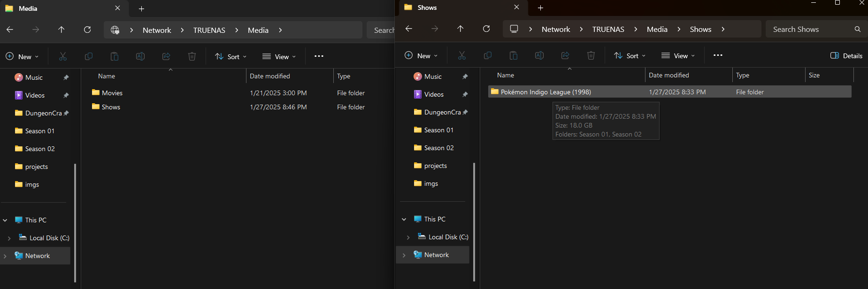This screenshot has height=289, width=868.
Task: Select the Pokémon Indigo League (1998) folder
Action: [x=545, y=92]
